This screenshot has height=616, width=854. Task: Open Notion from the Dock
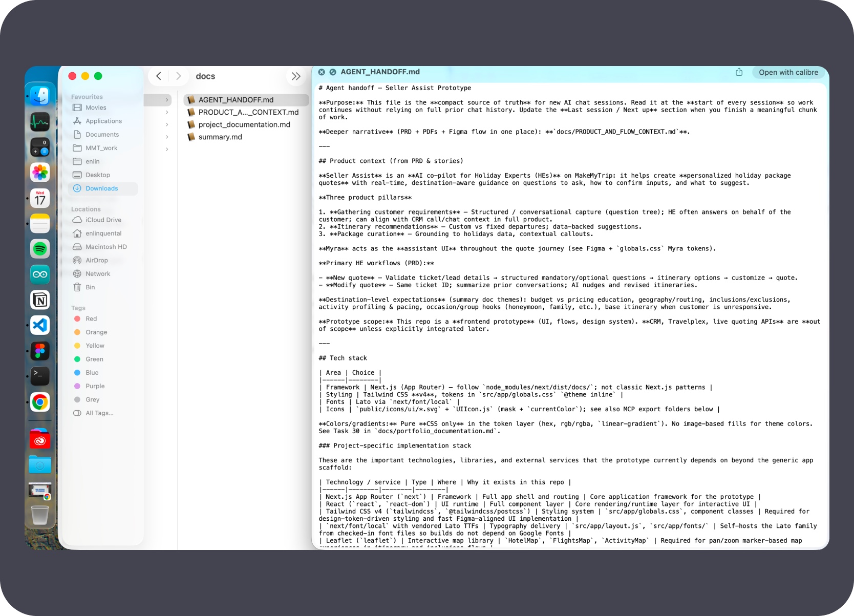pyautogui.click(x=40, y=300)
